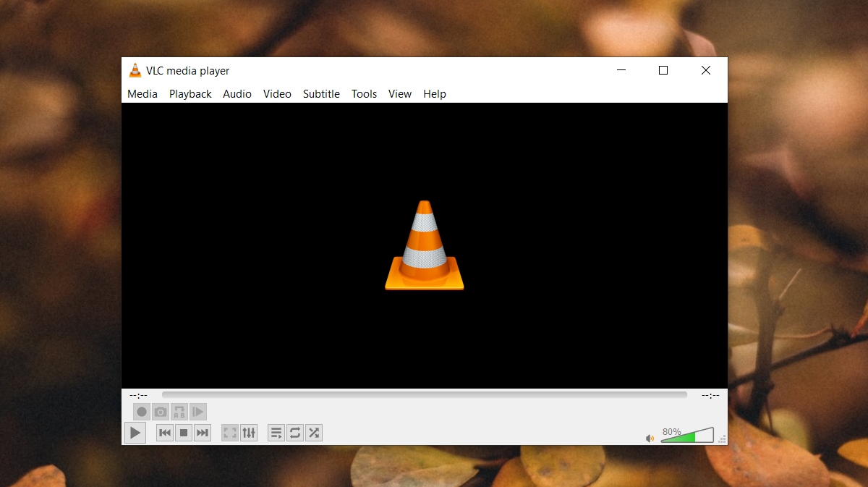Screen dimensions: 868x487
Task: Toggle random shuffle playback
Action: coord(314,433)
